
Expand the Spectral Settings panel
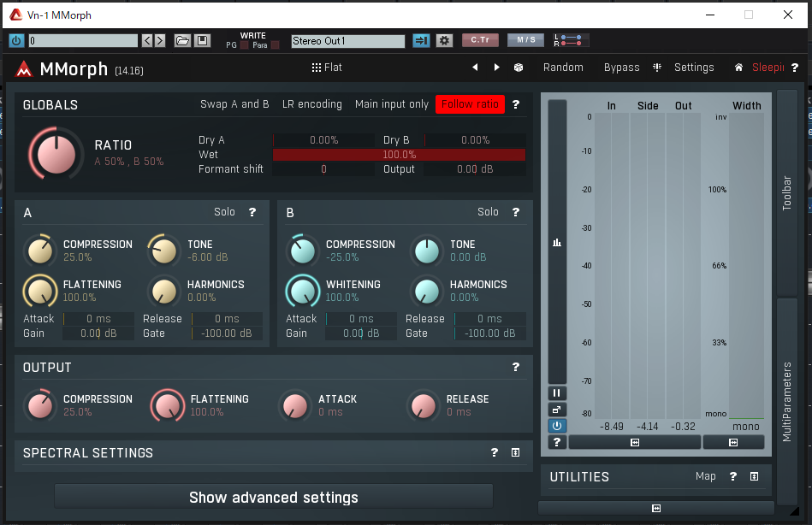pyautogui.click(x=515, y=452)
